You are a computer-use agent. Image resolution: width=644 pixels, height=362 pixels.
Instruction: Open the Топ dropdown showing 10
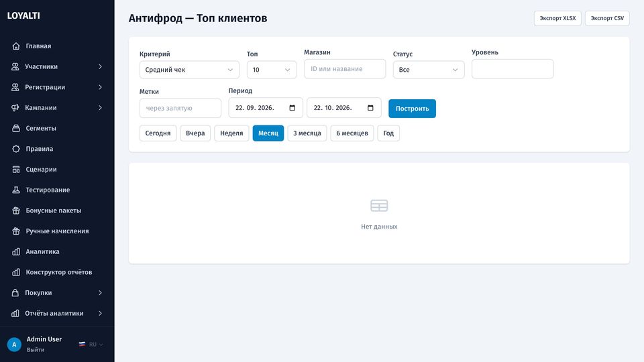coord(272,70)
